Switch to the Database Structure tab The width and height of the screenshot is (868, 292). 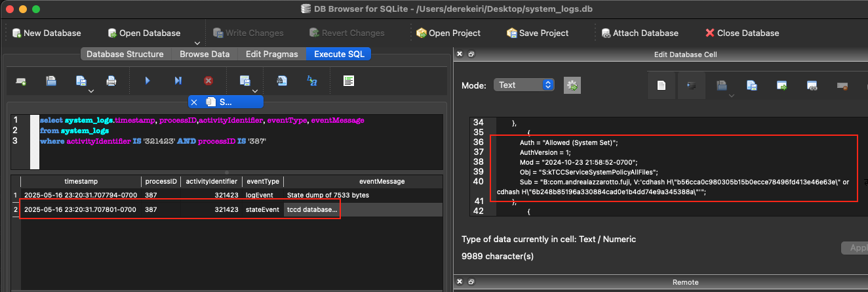[x=125, y=54]
